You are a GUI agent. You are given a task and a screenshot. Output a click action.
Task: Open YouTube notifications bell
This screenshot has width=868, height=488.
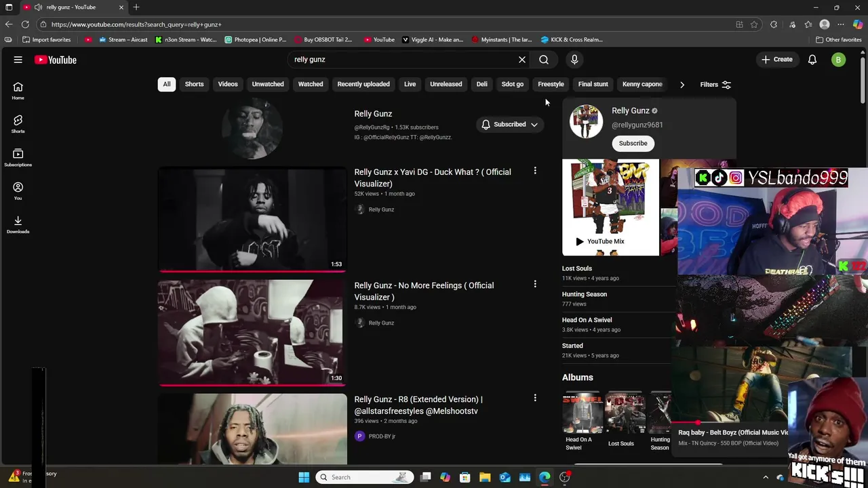tap(812, 60)
